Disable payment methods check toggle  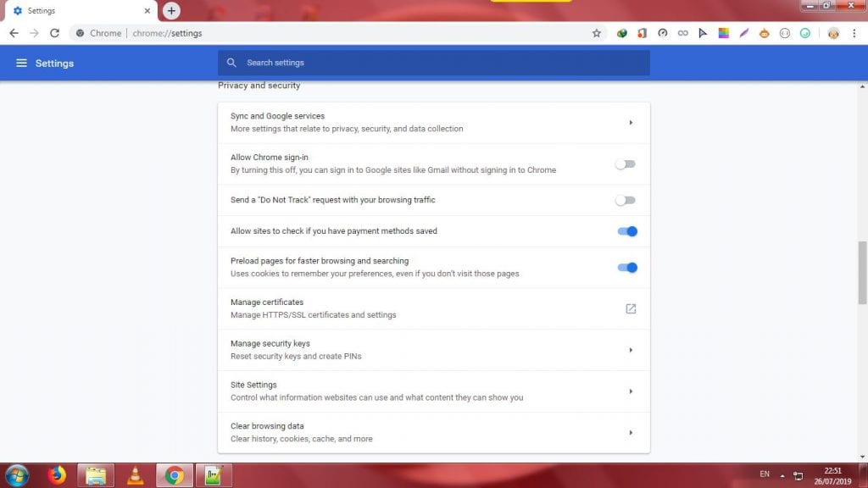(x=627, y=231)
